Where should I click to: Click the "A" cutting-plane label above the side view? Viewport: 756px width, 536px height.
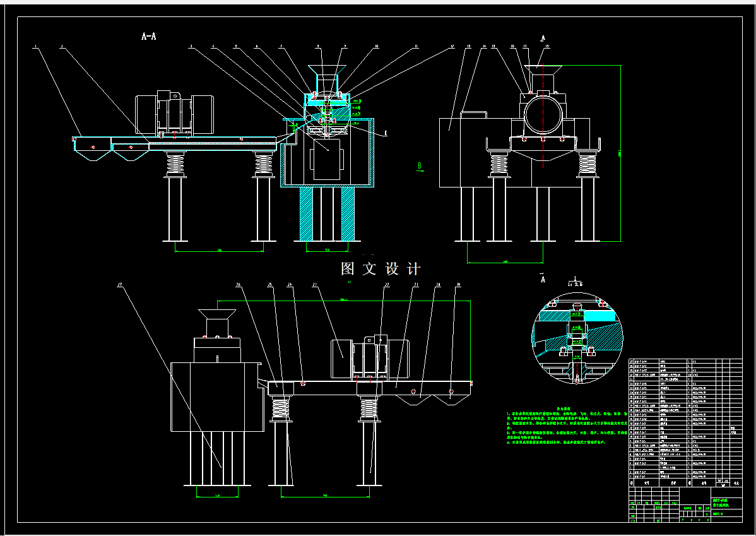(543, 38)
